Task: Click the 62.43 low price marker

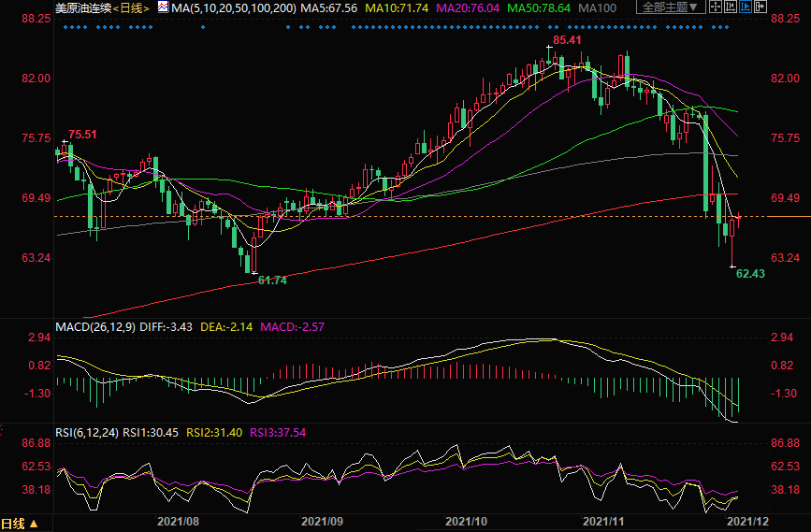Action: coord(750,274)
